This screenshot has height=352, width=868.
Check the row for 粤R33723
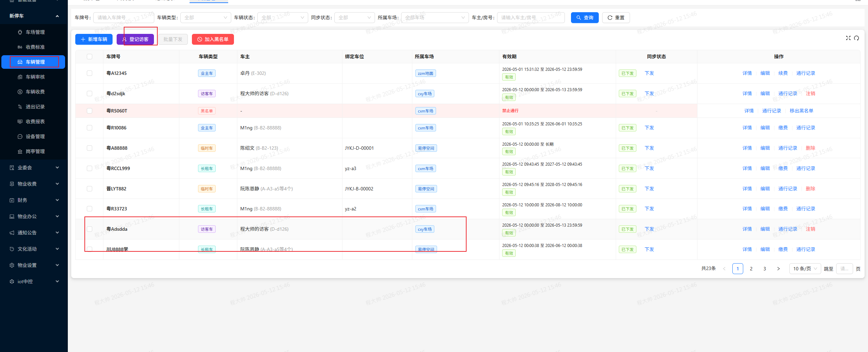point(90,209)
